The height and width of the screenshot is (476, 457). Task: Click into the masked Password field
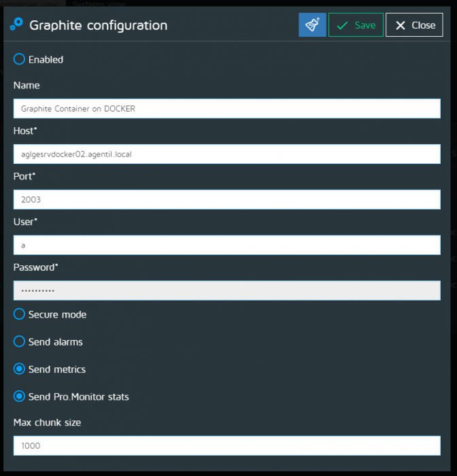coord(226,291)
